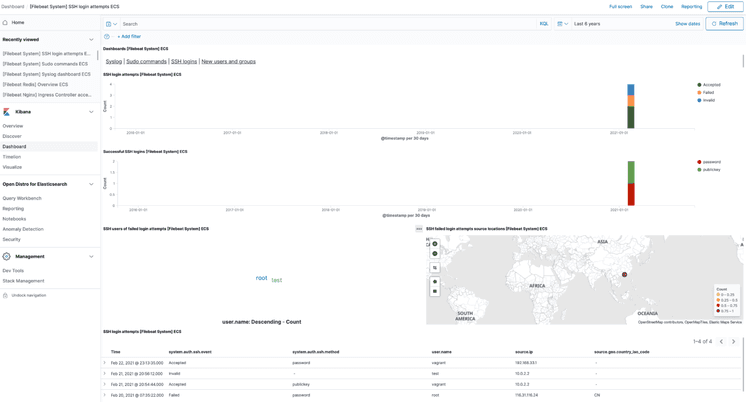Viewport: 746px width, 402px height.
Task: Zoom out on the source locations map
Action: [435, 254]
